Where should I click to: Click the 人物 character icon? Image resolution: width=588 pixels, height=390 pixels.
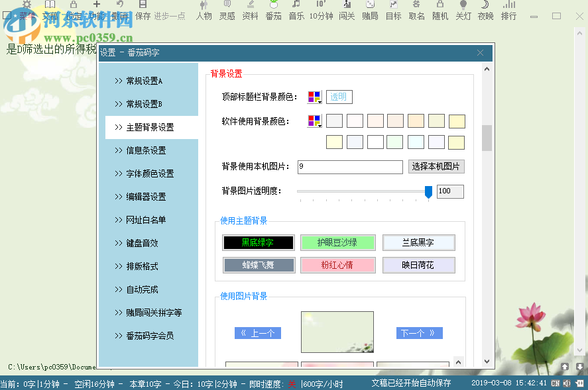pos(204,12)
